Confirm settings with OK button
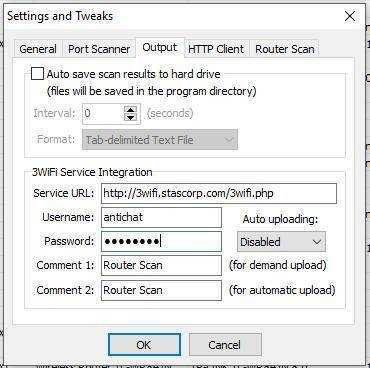 point(144,345)
